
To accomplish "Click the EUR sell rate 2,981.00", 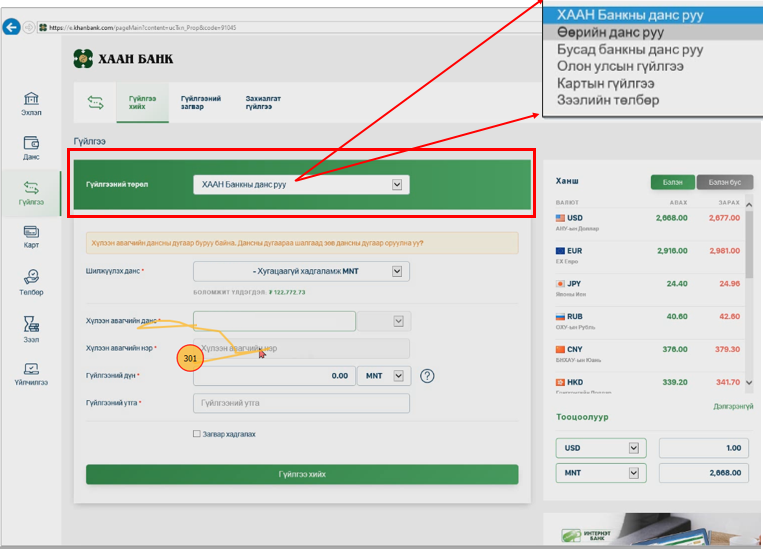I will tap(724, 251).
